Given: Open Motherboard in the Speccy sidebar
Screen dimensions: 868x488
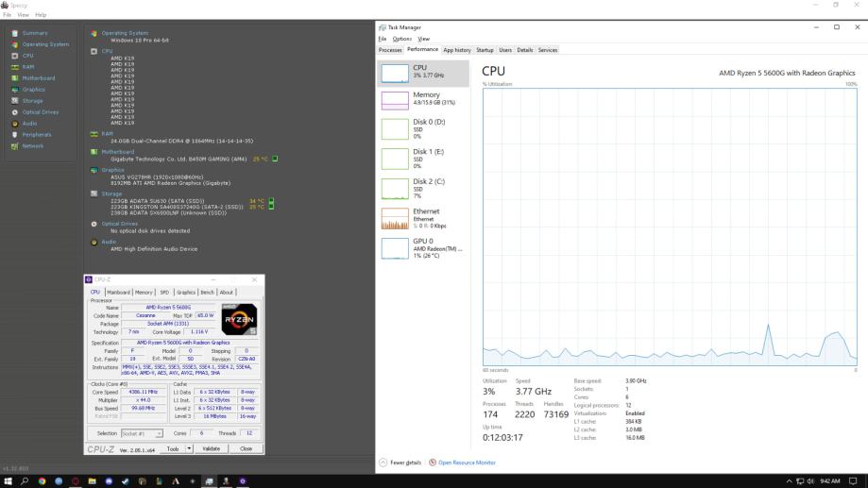Looking at the screenshot, I should pyautogui.click(x=38, y=78).
